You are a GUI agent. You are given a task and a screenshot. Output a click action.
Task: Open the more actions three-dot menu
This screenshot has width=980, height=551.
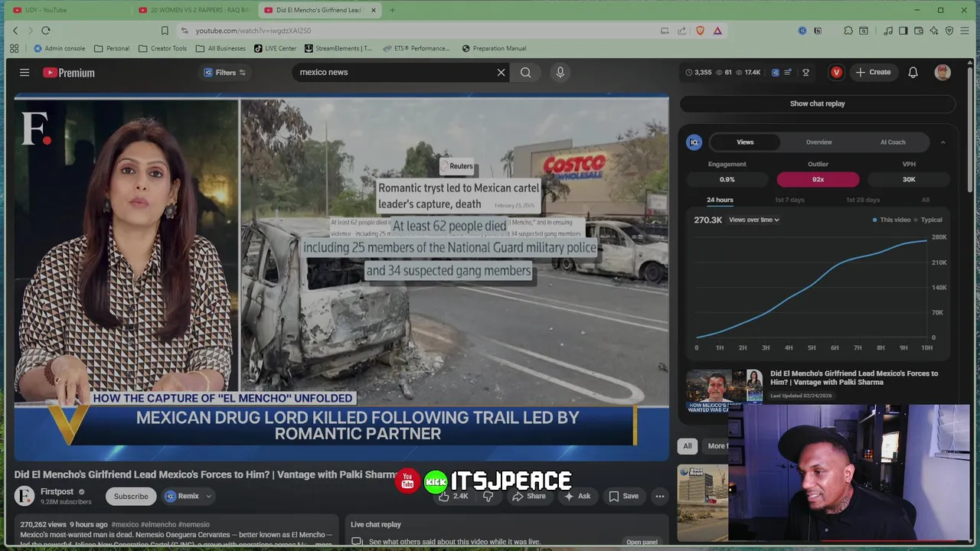coord(659,496)
